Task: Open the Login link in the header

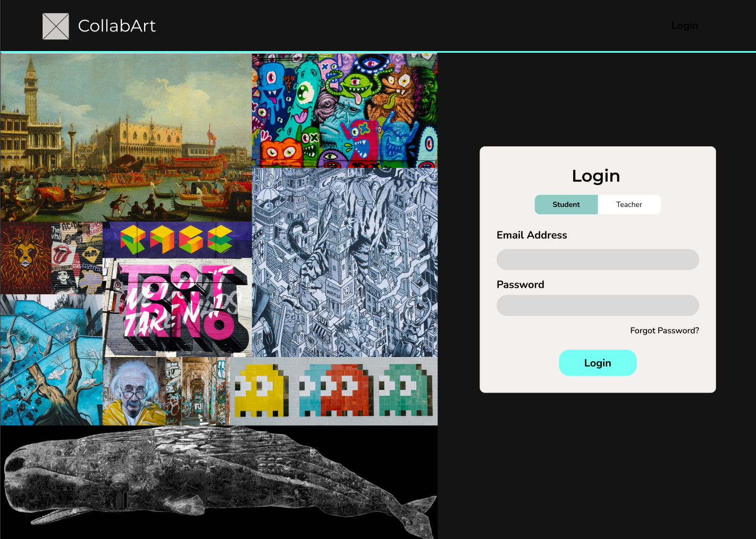Action: [x=684, y=26]
